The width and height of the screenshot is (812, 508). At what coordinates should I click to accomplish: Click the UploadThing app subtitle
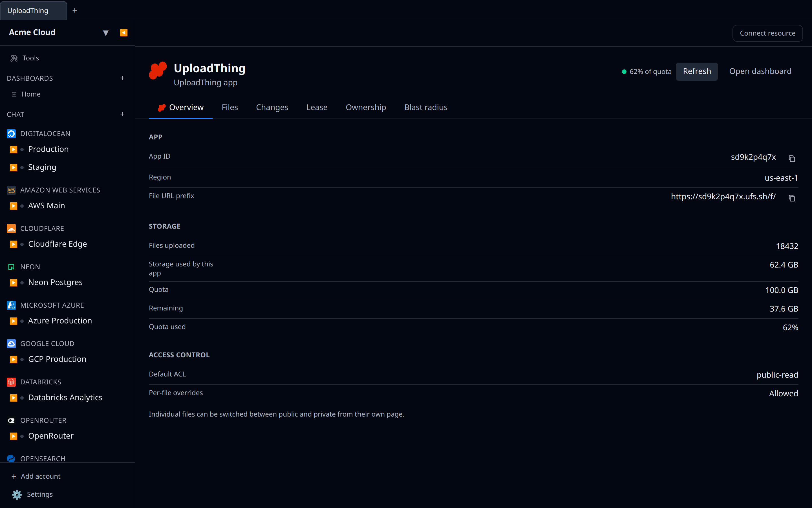point(205,83)
